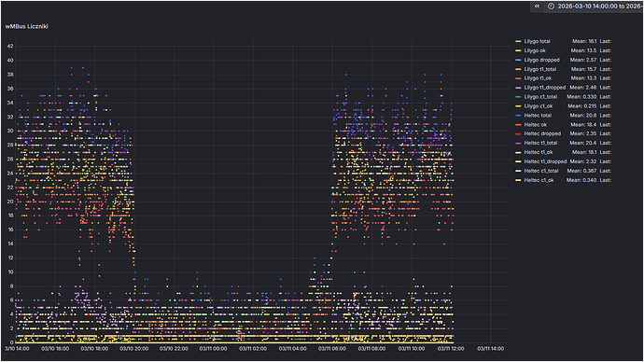Click the Mean: 2.57 value for Lilygo dropped

(x=583, y=60)
